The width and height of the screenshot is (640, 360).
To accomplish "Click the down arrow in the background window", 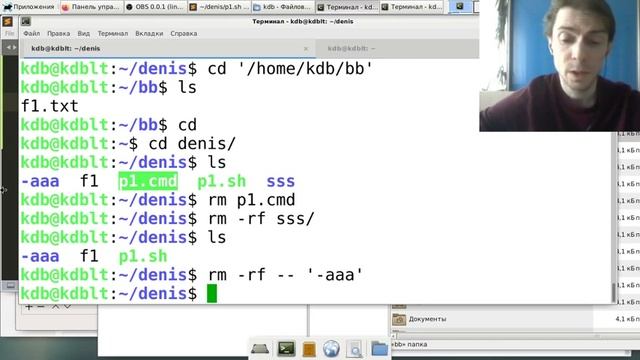I will pos(67,307).
